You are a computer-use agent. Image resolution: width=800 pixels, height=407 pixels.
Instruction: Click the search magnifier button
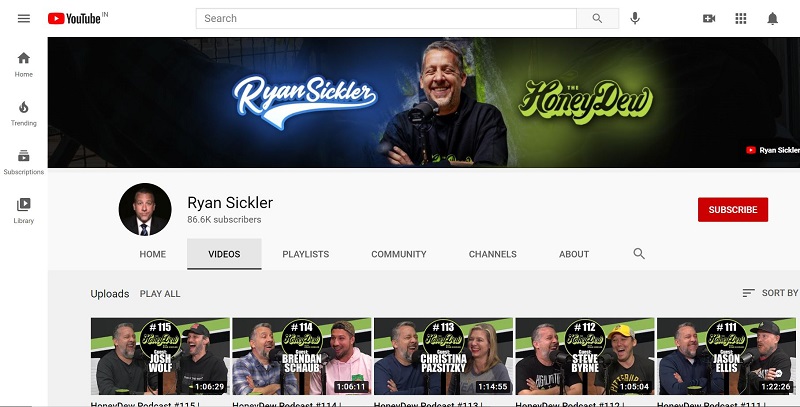tap(597, 18)
